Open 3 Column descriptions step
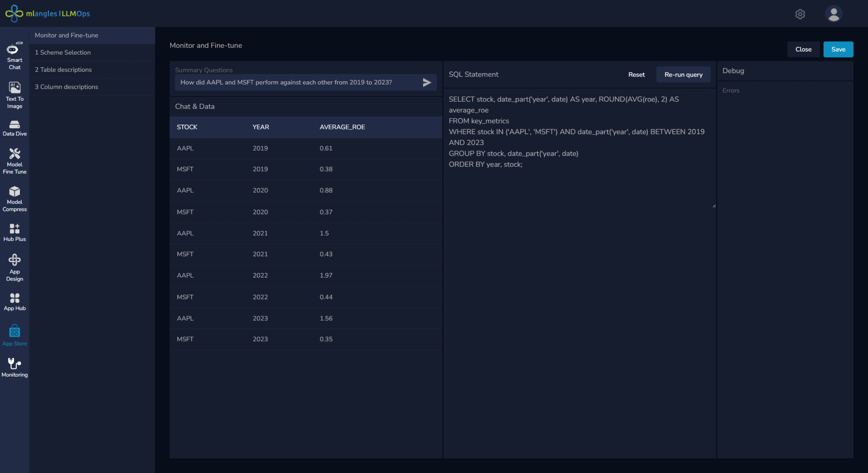This screenshot has width=868, height=473. tap(92, 87)
